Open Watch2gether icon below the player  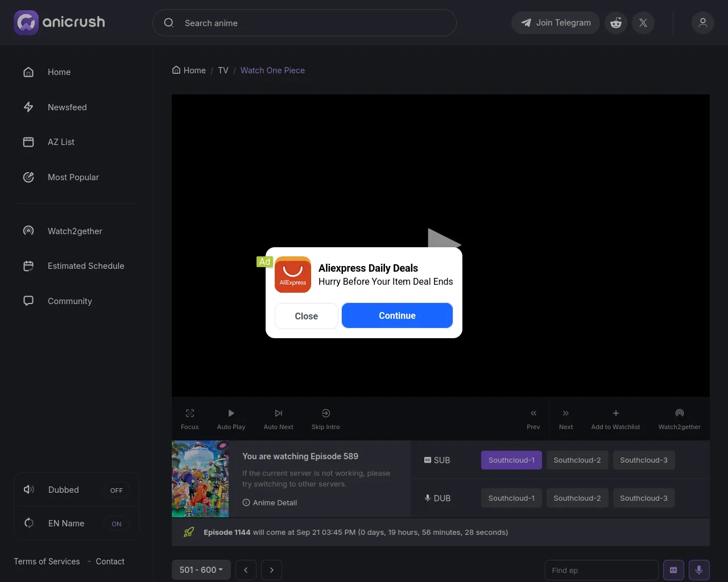coord(679,414)
